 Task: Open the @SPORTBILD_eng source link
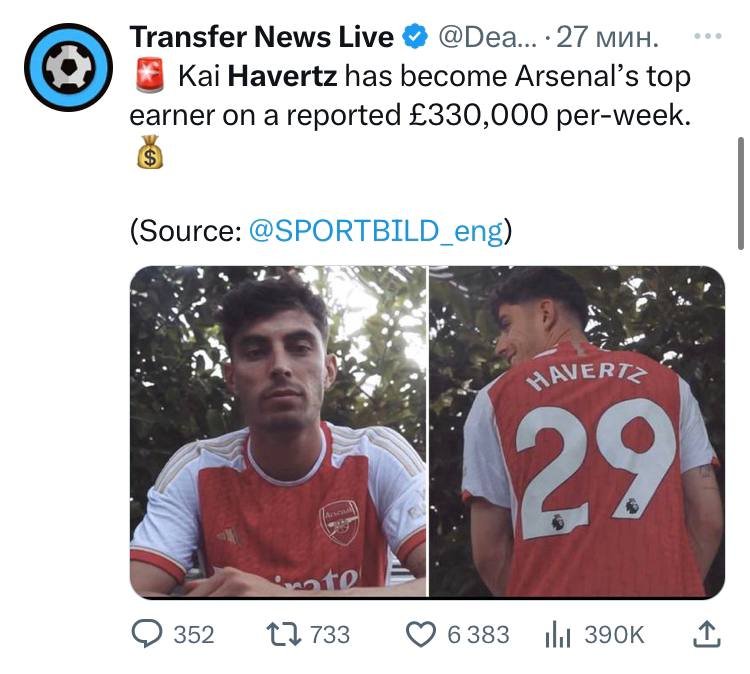[x=375, y=229]
